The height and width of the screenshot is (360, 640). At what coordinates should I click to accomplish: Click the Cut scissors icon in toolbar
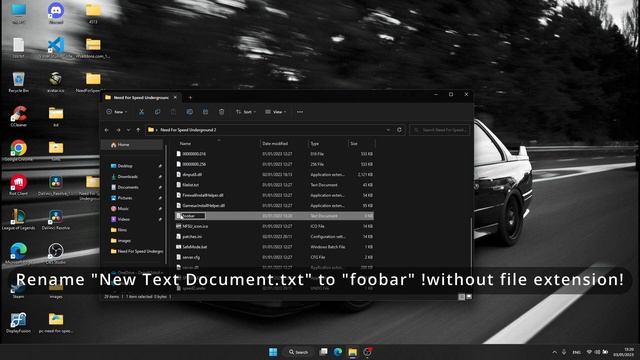[141, 112]
